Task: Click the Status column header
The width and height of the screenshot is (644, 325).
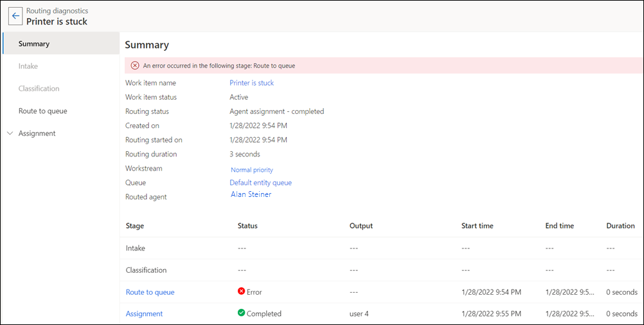Action: click(247, 226)
